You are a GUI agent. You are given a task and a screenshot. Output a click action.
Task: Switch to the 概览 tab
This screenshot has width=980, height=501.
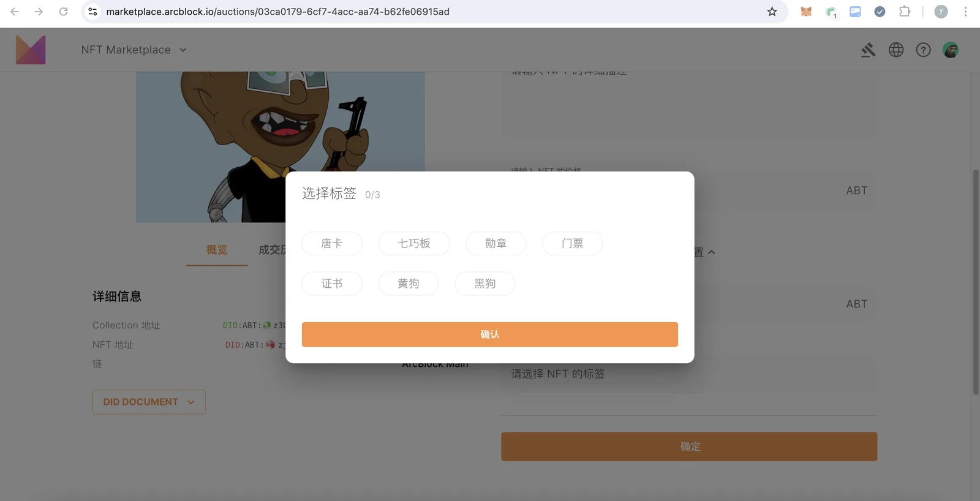click(x=217, y=250)
